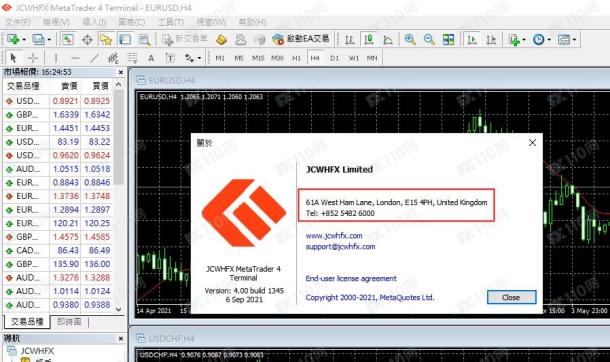610x362 pixels.
Task: Select the Cursor arrow tool
Action: (x=14, y=58)
